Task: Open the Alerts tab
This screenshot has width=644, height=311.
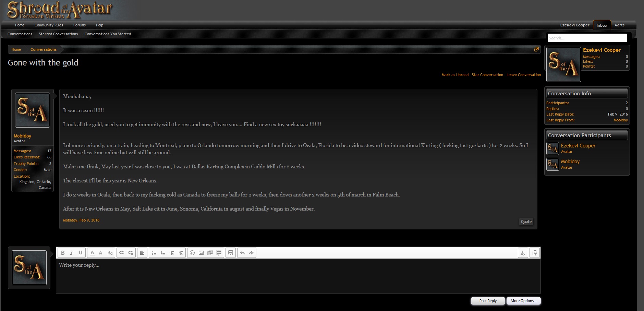Action: [x=619, y=25]
